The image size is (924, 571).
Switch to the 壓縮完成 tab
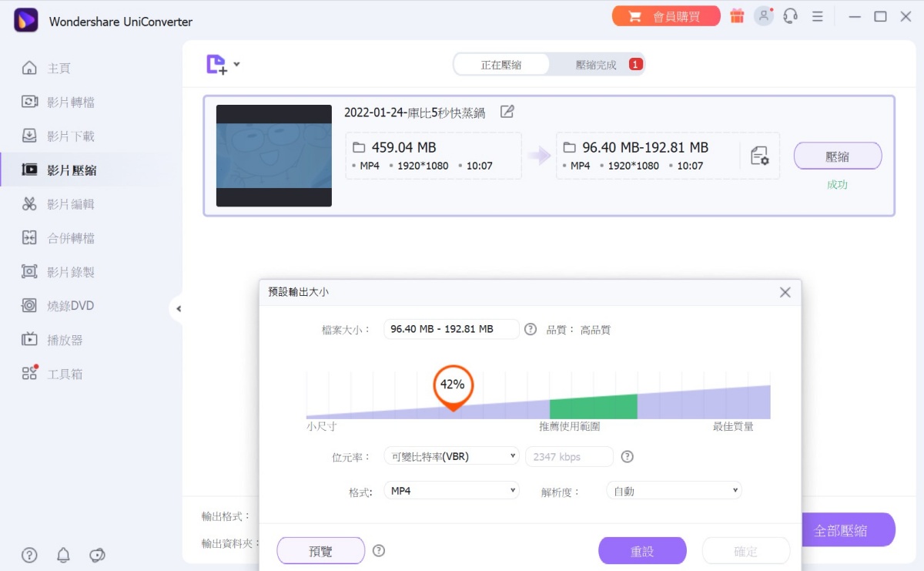597,65
